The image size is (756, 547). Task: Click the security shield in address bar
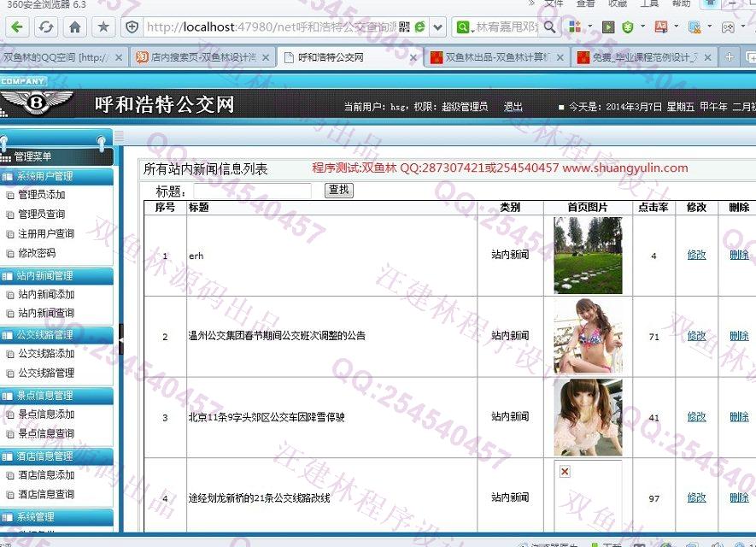[132, 27]
